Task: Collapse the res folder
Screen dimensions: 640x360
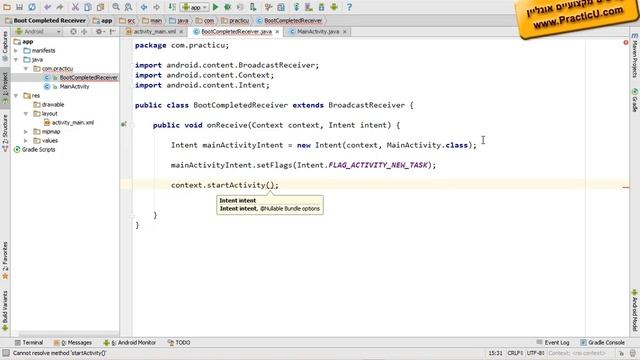Action: pyautogui.click(x=16, y=96)
